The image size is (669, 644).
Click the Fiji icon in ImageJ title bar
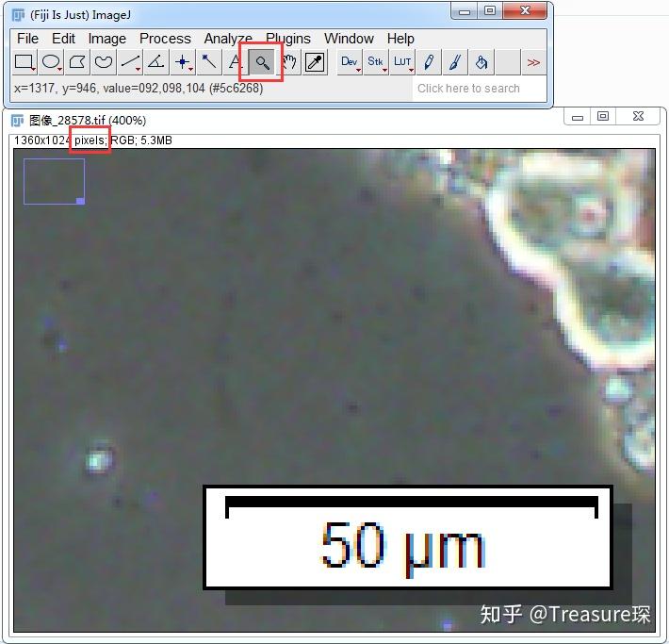tap(18, 15)
